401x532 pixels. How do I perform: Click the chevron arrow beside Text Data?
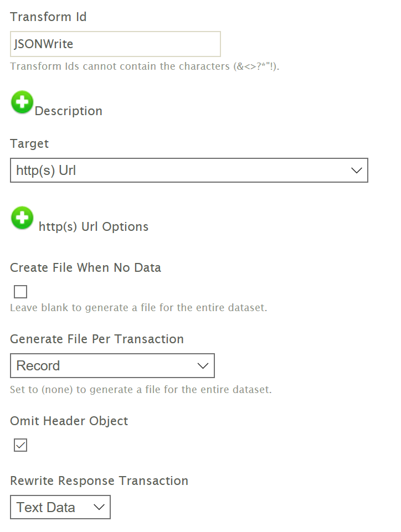pyautogui.click(x=99, y=507)
